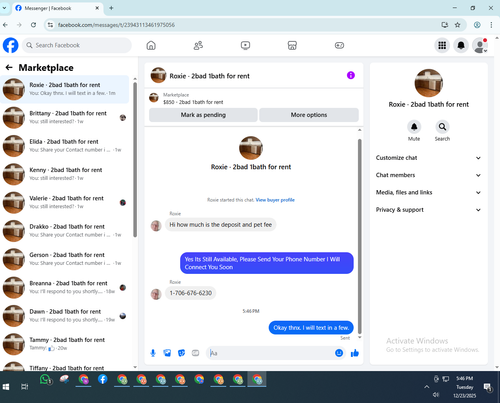Screen dimensions: 500x403
Task: Open the Friends icon in top navigation
Action: click(x=198, y=45)
